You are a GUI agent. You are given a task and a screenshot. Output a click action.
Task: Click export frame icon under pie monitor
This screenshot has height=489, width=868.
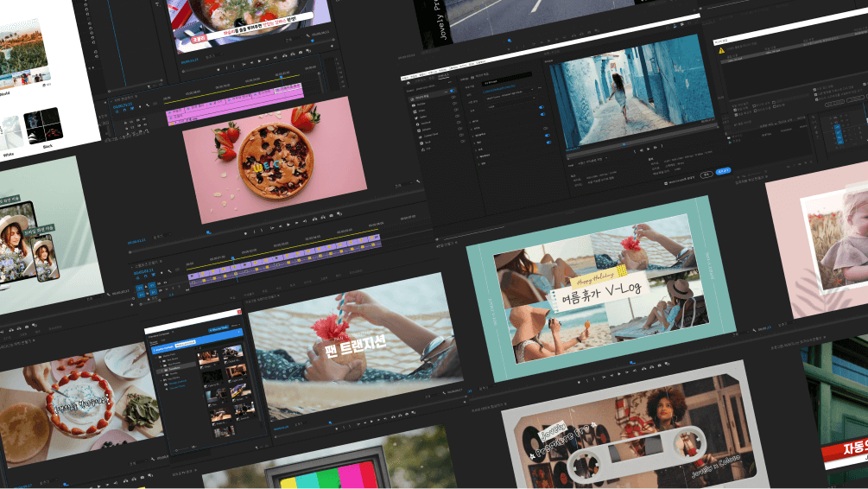(x=331, y=215)
